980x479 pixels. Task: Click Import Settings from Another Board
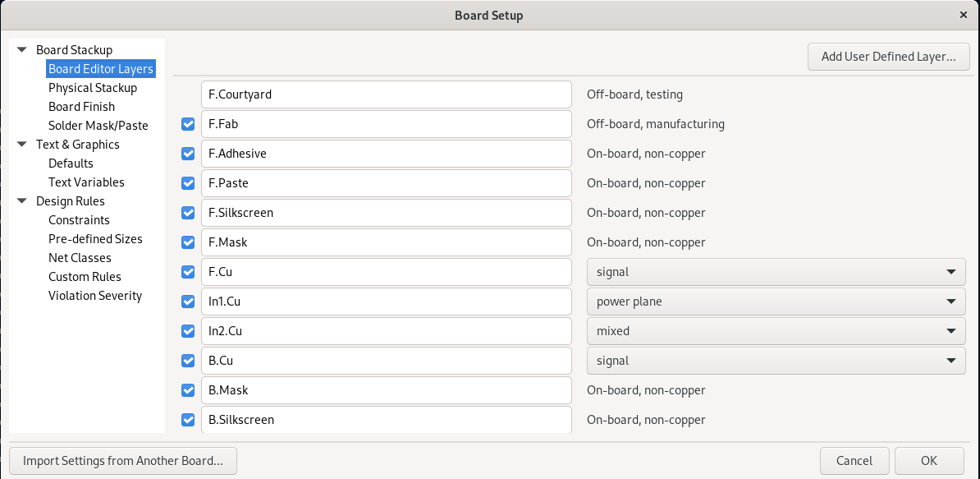coord(123,461)
